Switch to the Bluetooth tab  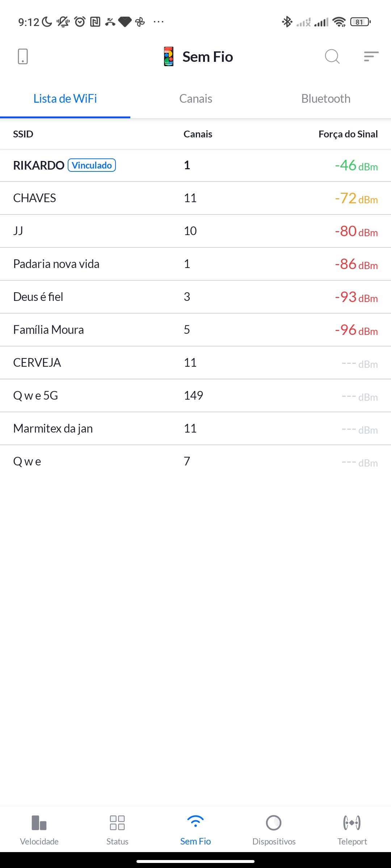[x=326, y=99]
